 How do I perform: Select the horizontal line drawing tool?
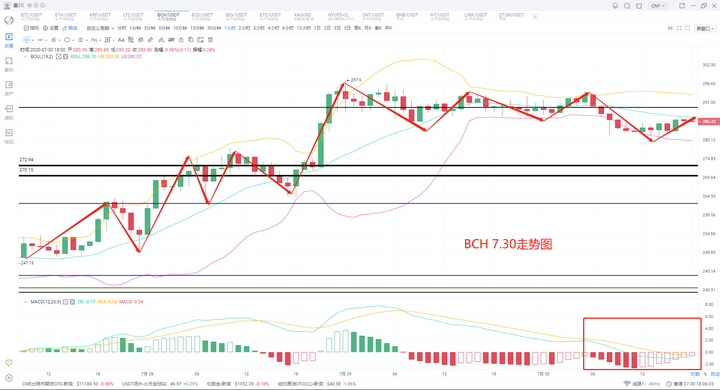coord(40,40)
